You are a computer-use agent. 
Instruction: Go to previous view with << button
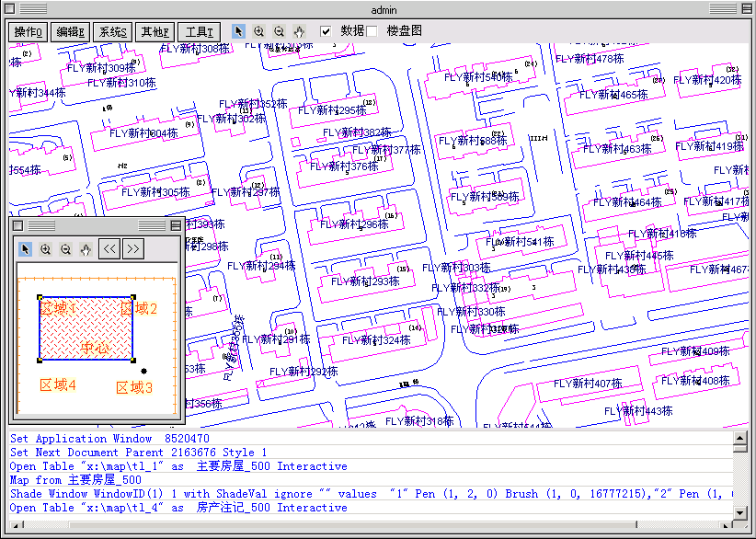click(109, 248)
